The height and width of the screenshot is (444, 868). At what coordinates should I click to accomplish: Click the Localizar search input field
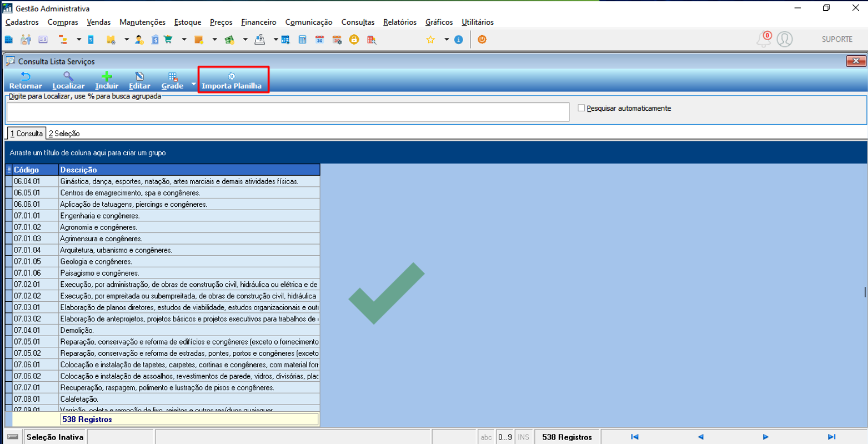(288, 112)
